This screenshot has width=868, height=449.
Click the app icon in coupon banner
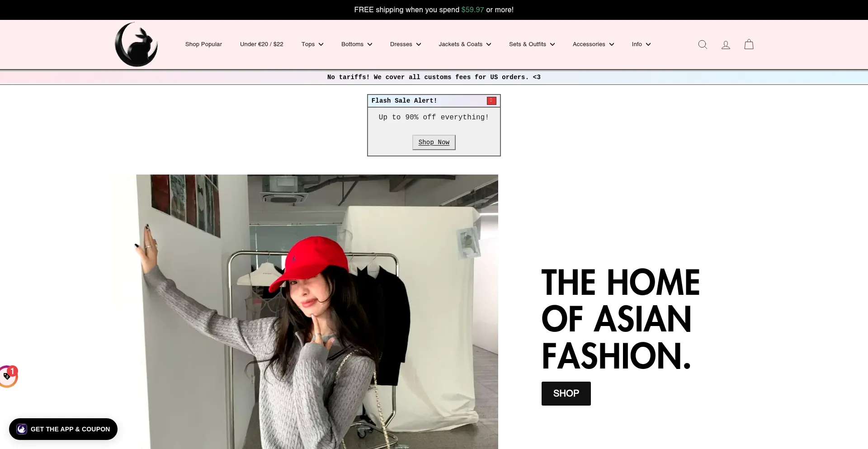click(x=22, y=429)
